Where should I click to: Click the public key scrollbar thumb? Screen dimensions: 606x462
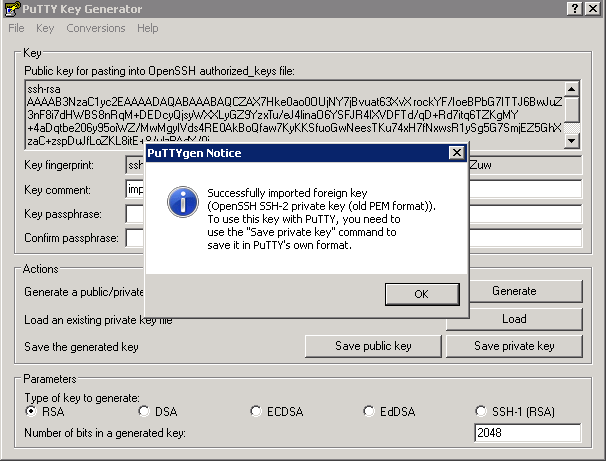coord(572,110)
